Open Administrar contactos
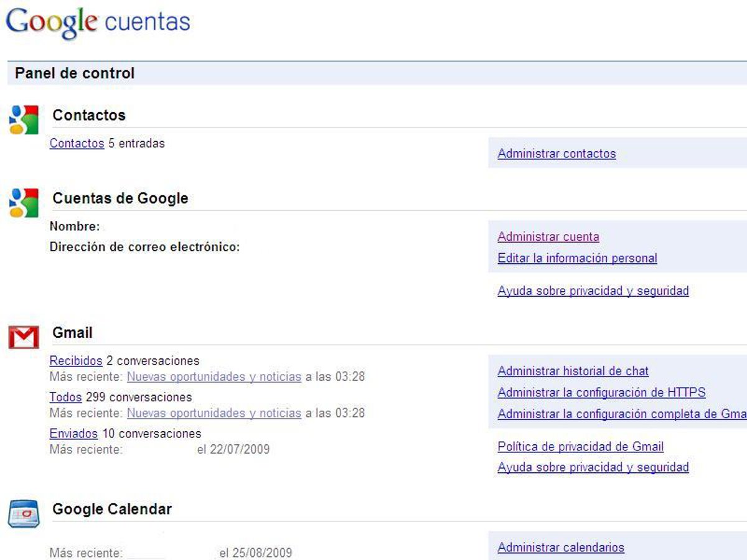Image resolution: width=747 pixels, height=560 pixels. (x=557, y=154)
